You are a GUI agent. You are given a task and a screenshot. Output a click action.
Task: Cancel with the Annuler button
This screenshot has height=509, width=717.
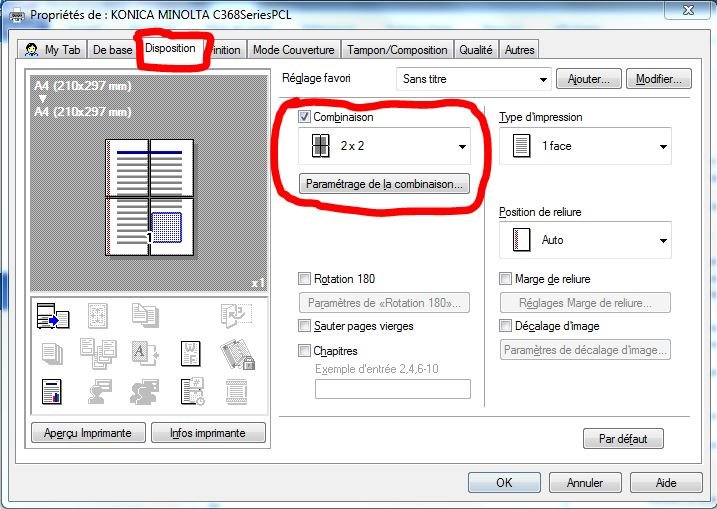point(585,482)
